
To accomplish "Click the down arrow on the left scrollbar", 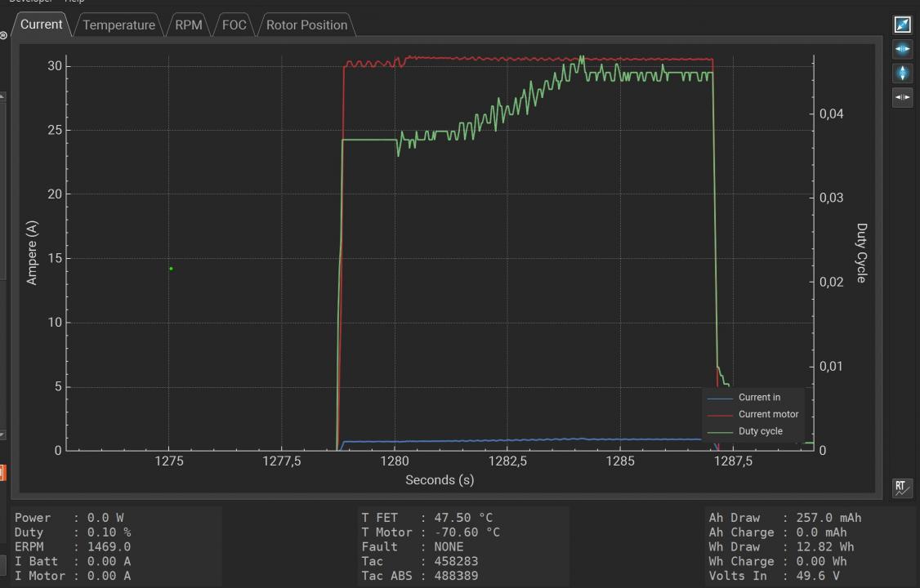I will click(3, 435).
